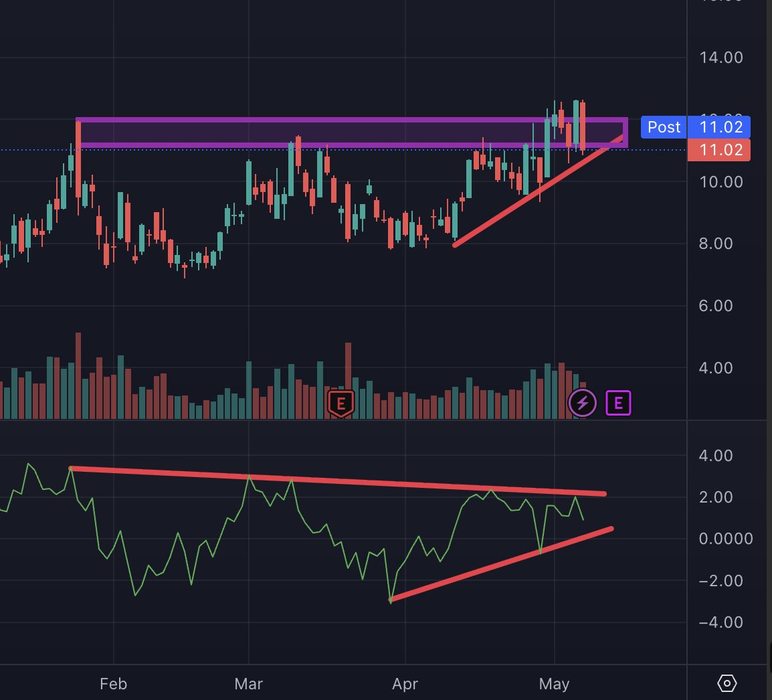The width and height of the screenshot is (772, 700).
Task: Click the 8.00 price axis label
Action: [716, 244]
